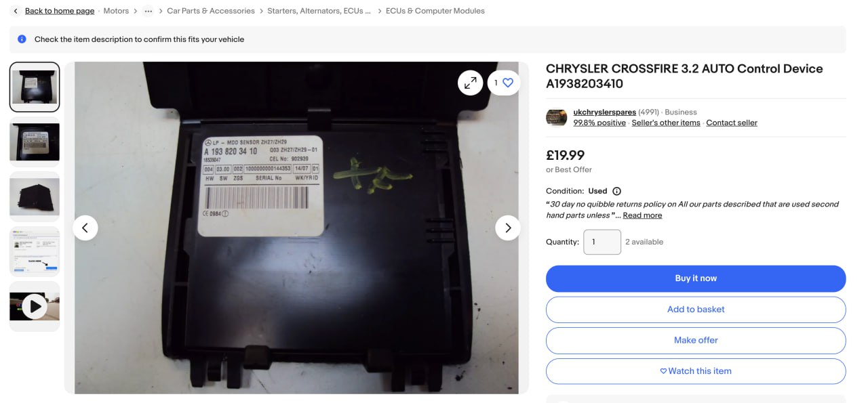
Task: Open ECUs & Computer Modules breadcrumb
Action: [x=435, y=11]
